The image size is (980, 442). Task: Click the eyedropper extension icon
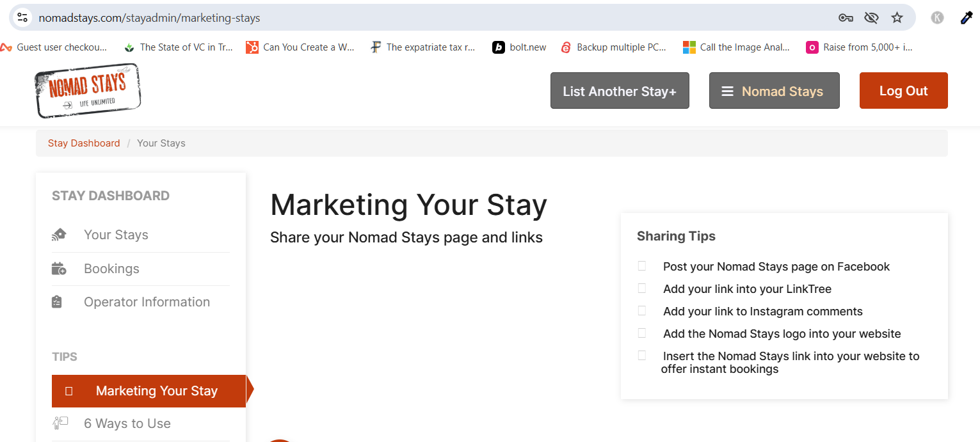pos(966,18)
